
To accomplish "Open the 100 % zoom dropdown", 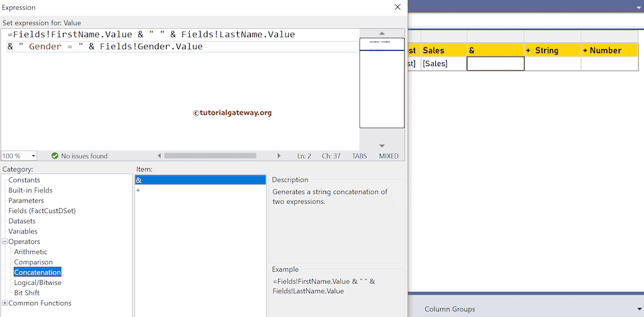I will 33,156.
